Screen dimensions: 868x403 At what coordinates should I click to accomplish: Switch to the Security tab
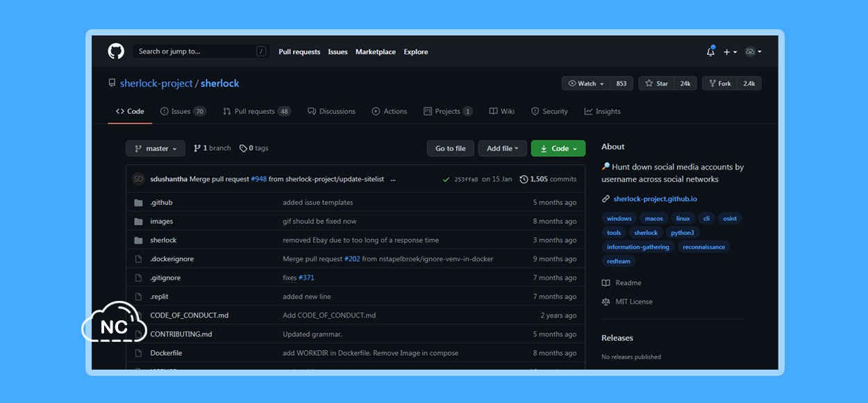[x=549, y=111]
